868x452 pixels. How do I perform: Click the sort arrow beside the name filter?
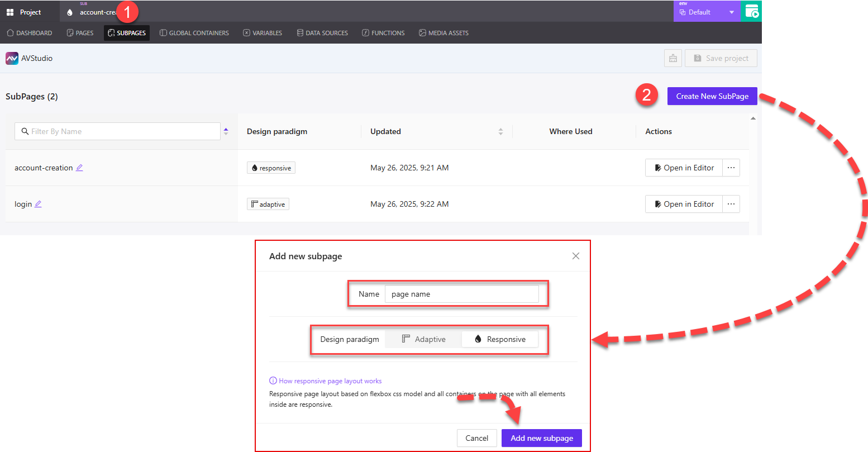point(226,131)
